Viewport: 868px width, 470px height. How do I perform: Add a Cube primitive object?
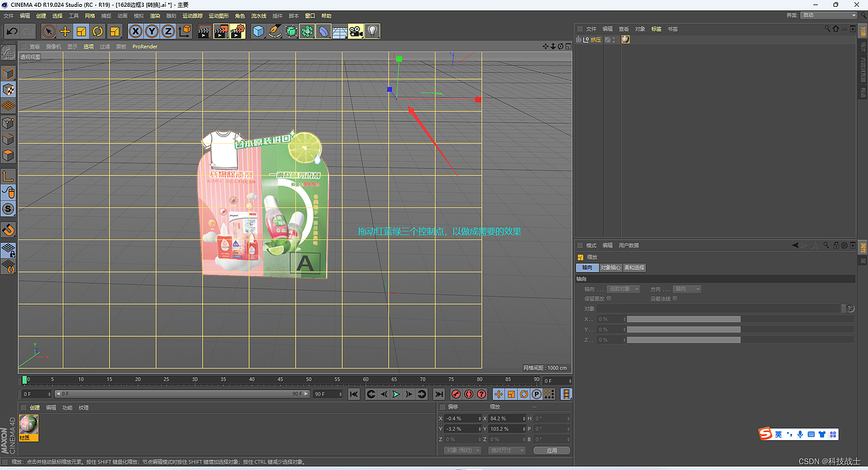click(258, 31)
